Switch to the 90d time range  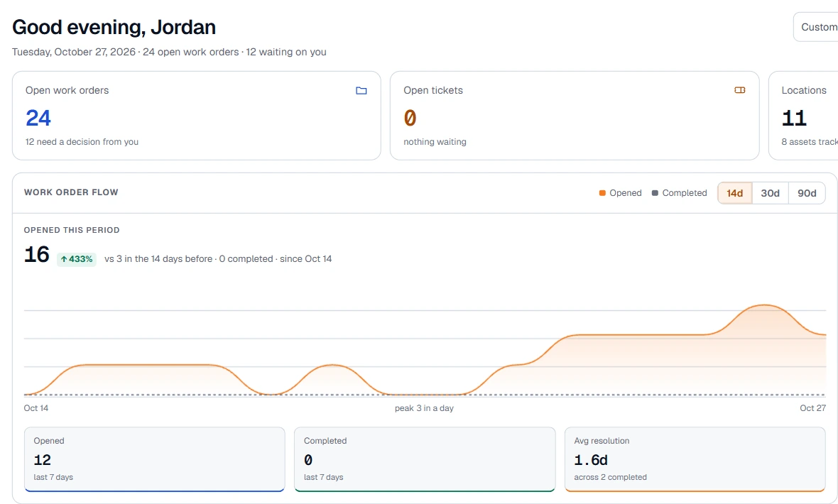[807, 193]
